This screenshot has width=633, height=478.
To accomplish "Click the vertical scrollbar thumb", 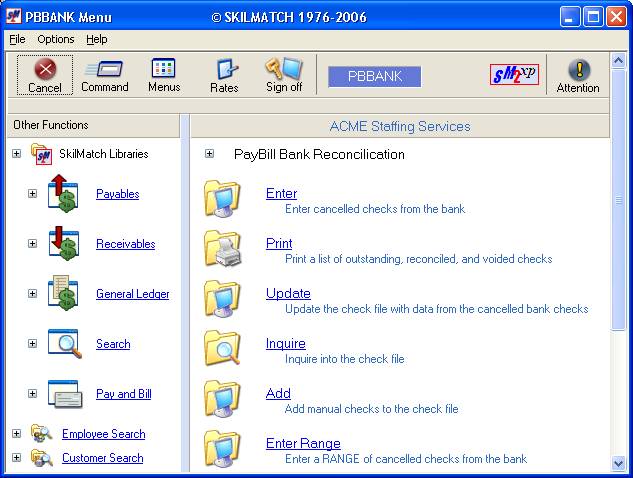I will 618,200.
